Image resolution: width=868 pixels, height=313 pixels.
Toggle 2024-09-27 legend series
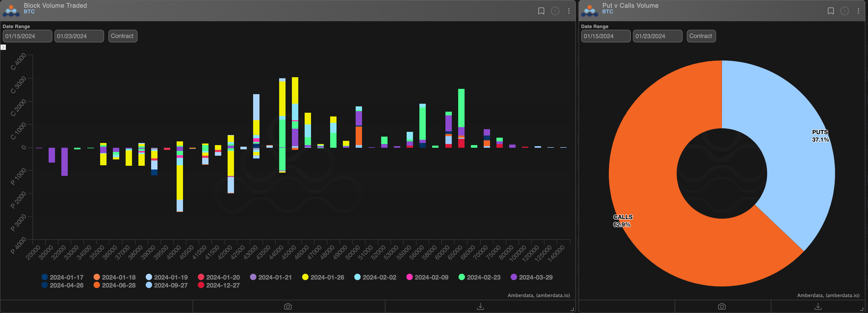pyautogui.click(x=167, y=285)
